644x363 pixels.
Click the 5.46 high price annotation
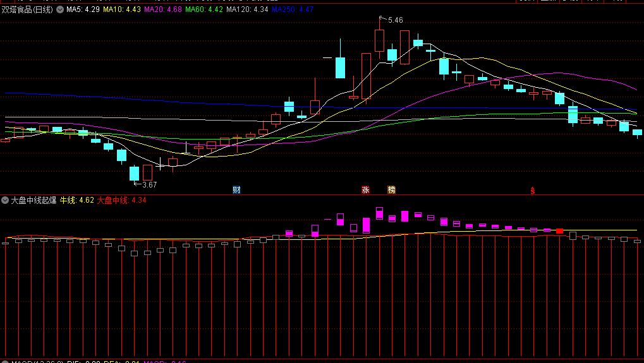[x=395, y=20]
